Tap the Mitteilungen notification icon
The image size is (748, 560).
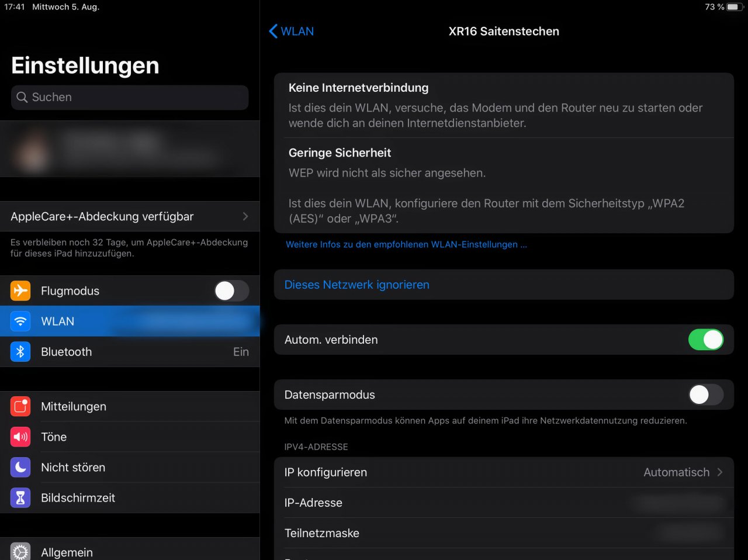pyautogui.click(x=20, y=406)
